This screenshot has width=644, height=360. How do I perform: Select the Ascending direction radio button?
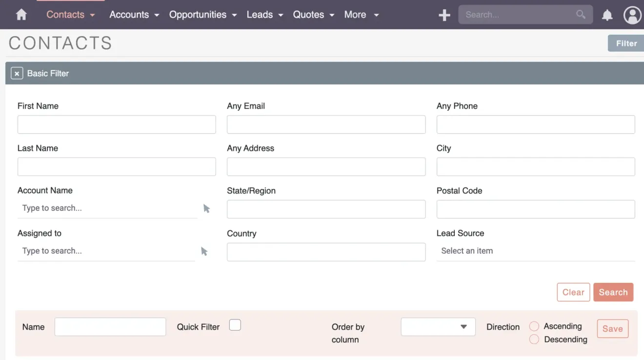click(x=534, y=326)
